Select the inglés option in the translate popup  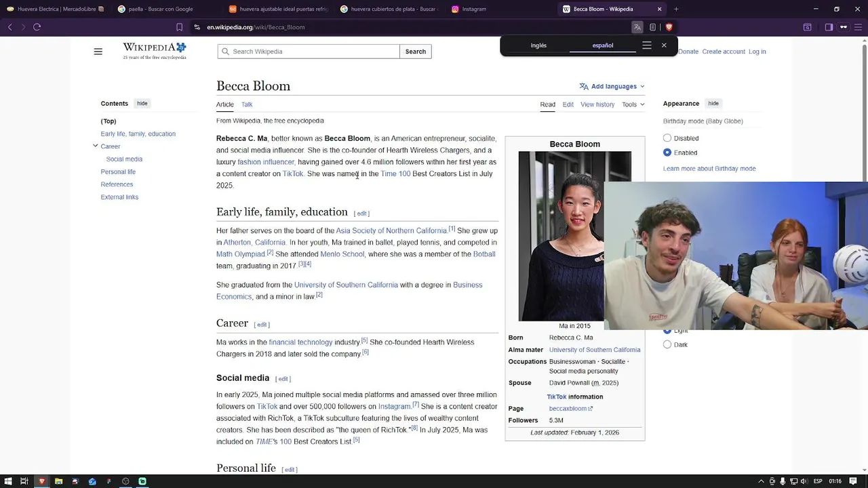pos(538,45)
